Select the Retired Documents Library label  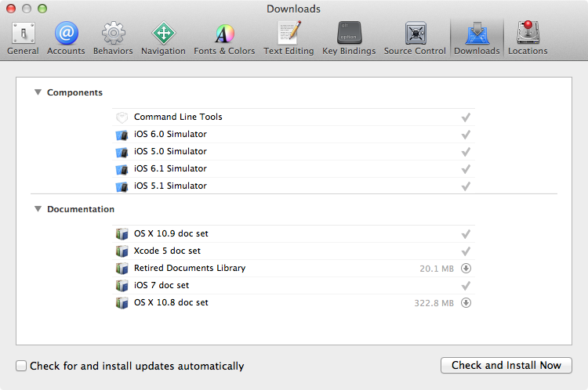[x=190, y=268]
